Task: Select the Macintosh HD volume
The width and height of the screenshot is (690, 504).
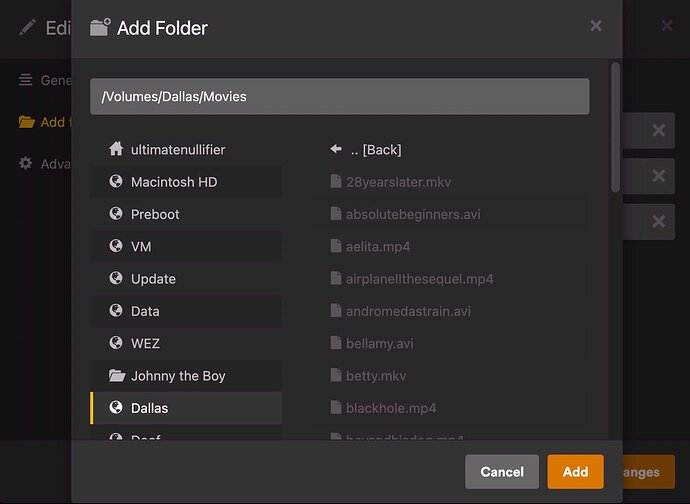Action: coord(186,182)
